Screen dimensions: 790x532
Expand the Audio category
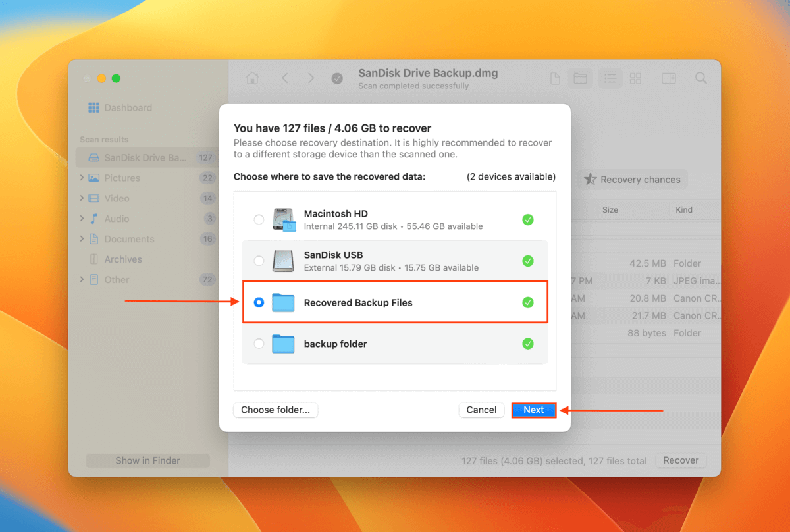tap(82, 219)
